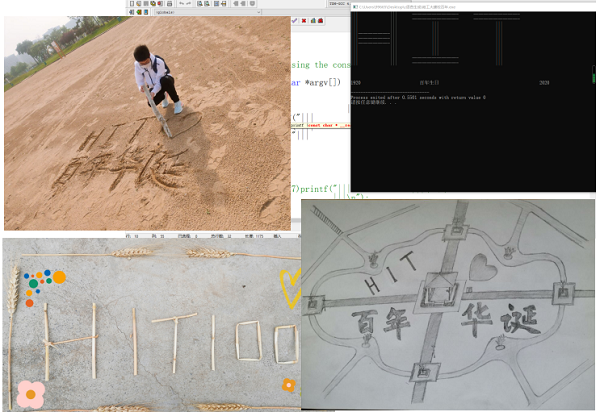Click the Save file toolbar icon
This screenshot has height=412, width=600.
[x=146, y=3]
